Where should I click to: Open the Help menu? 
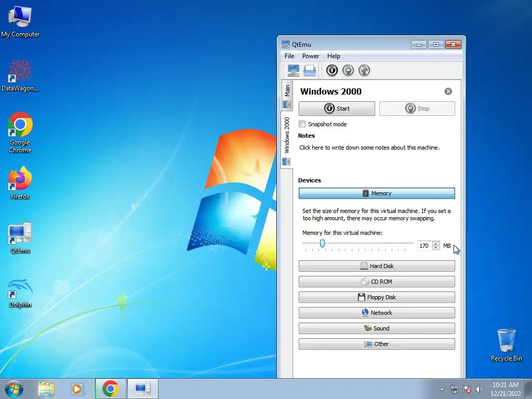(x=334, y=56)
